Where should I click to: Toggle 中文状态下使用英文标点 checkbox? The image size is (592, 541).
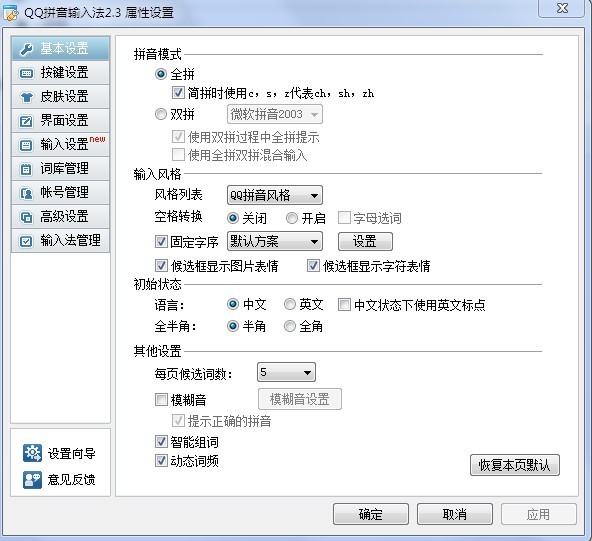click(344, 304)
